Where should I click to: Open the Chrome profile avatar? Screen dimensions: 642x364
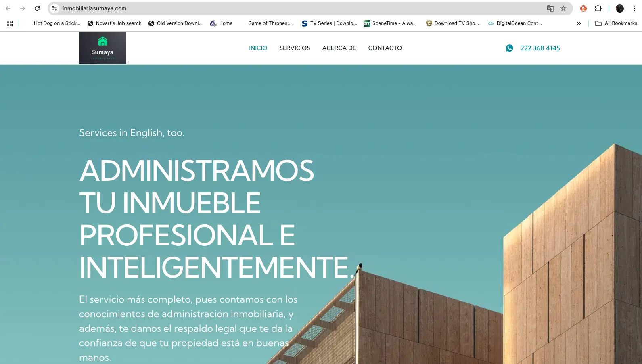click(x=619, y=8)
